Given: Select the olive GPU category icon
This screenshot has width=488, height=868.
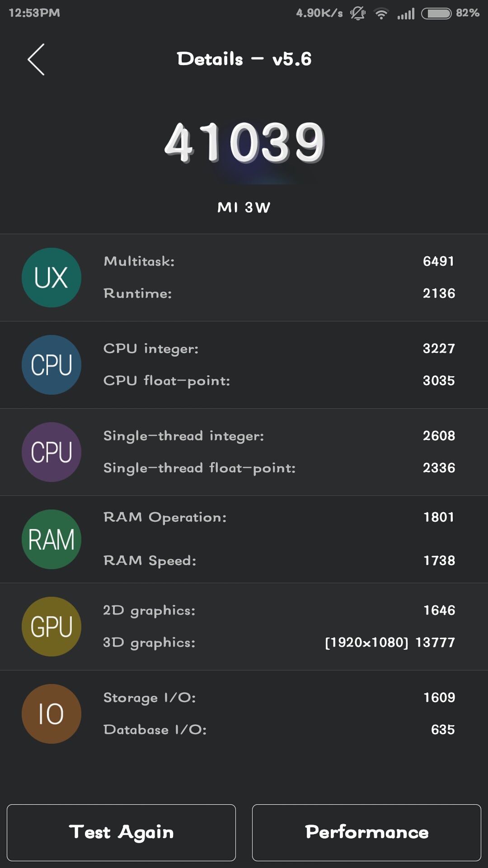Looking at the screenshot, I should pos(52,627).
